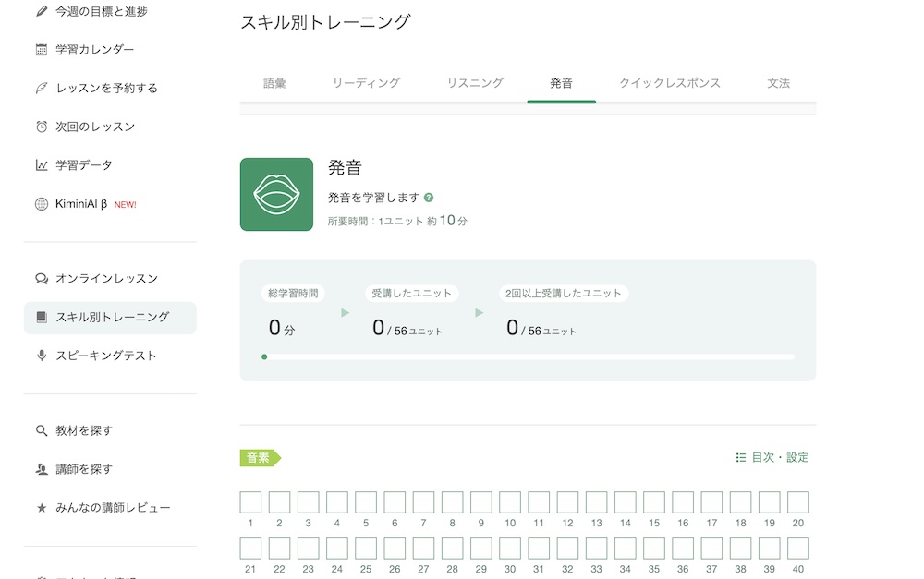Select unit box 38
The height and width of the screenshot is (579, 924).
[x=740, y=549]
